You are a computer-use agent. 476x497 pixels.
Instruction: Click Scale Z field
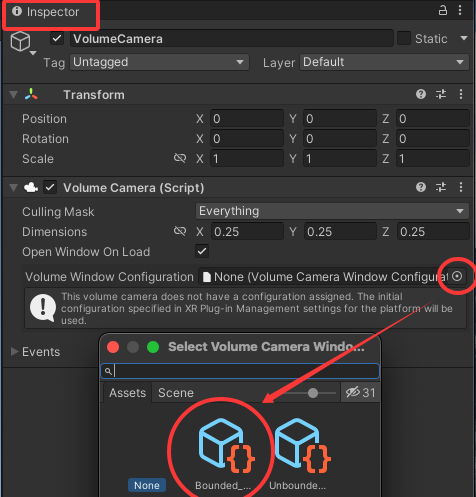tap(433, 159)
